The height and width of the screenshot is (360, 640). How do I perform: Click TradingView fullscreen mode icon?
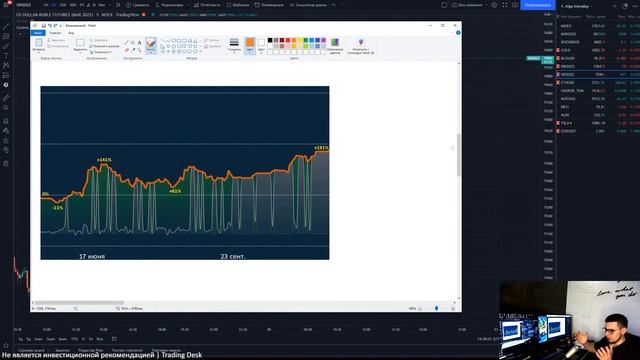pos(504,5)
